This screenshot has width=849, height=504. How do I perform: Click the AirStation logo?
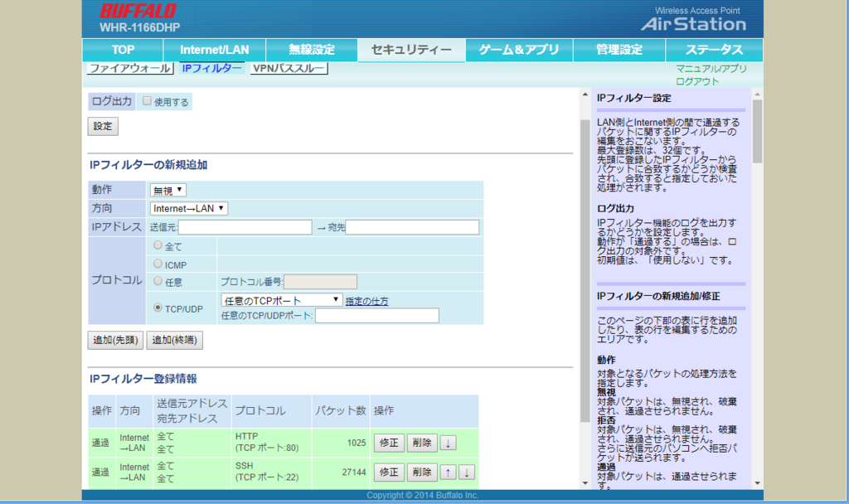click(694, 24)
